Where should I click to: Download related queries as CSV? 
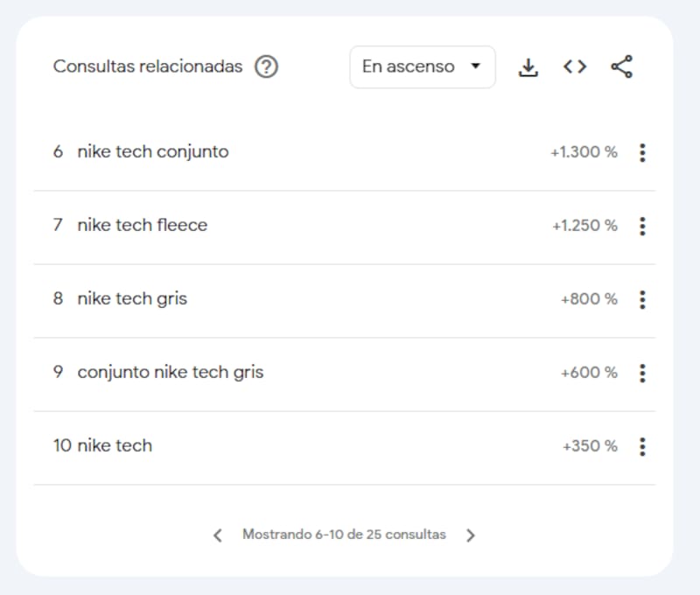tap(528, 67)
